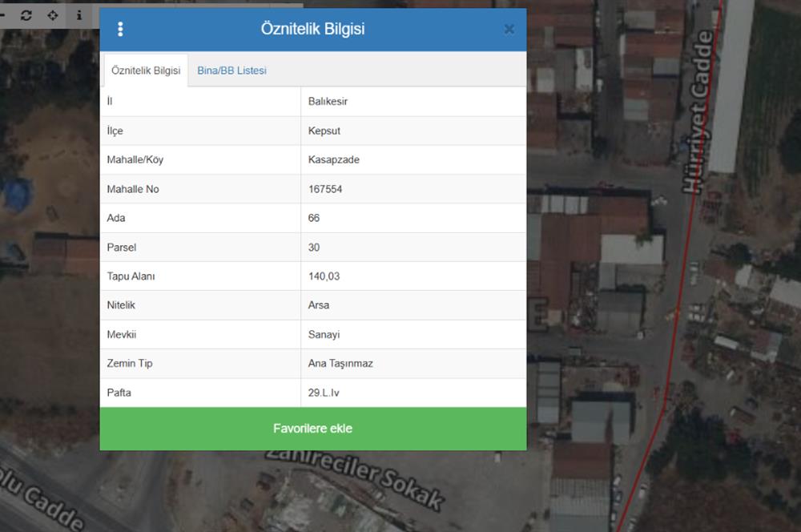Select the Öznitelik Bilgisi tab
Image resolution: width=801 pixels, height=532 pixels.
(146, 71)
